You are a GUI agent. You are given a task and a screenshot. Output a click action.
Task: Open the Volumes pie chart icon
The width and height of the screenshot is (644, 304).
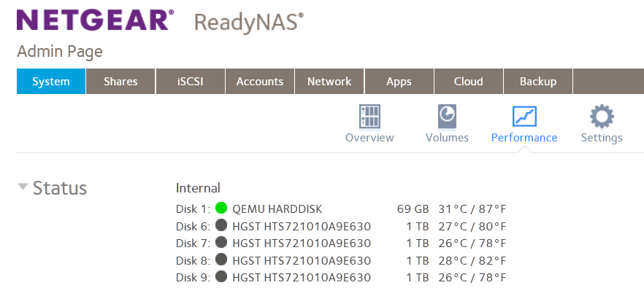(447, 116)
